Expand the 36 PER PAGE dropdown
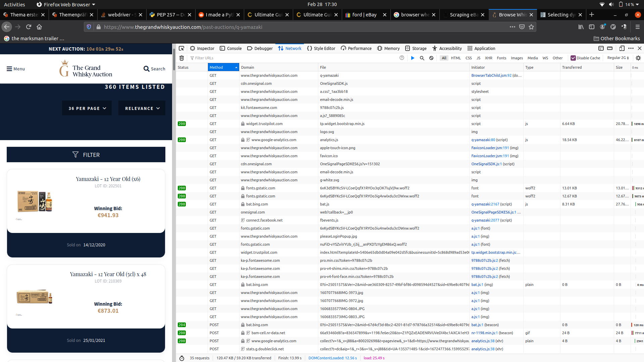Image resolution: width=644 pixels, height=362 pixels. (x=87, y=108)
